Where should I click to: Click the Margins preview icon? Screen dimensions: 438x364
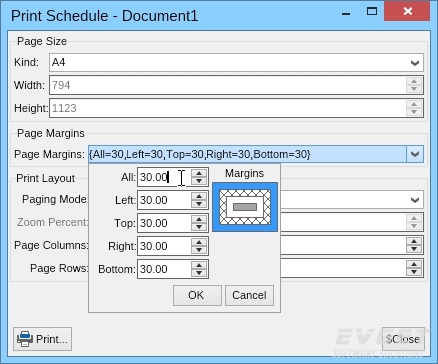coord(245,207)
